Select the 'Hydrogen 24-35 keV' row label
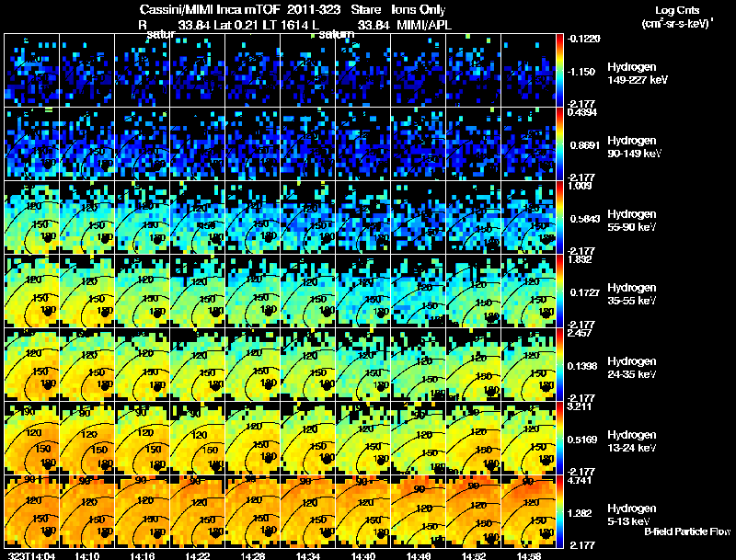The image size is (736, 560). [x=632, y=368]
